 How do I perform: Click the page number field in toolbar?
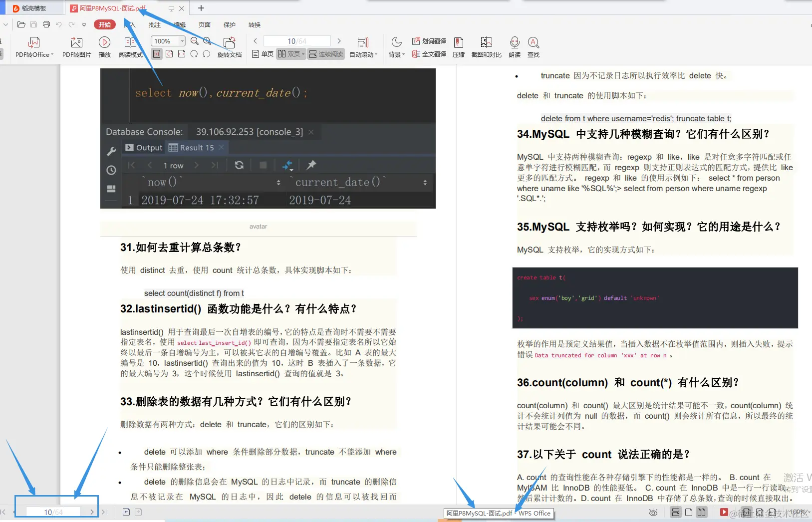pyautogui.click(x=297, y=41)
